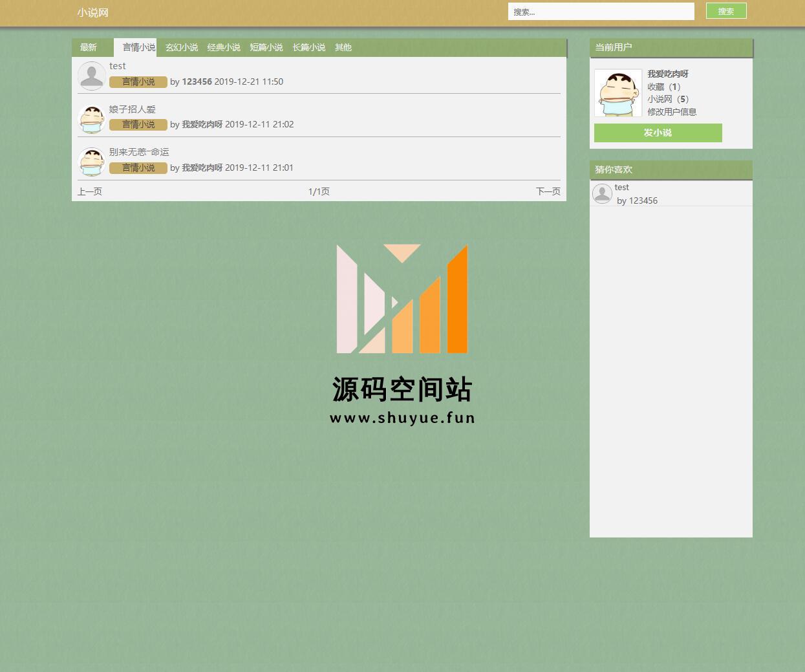The width and height of the screenshot is (805, 672).
Task: Go to next page with 下一页
Action: 548,191
